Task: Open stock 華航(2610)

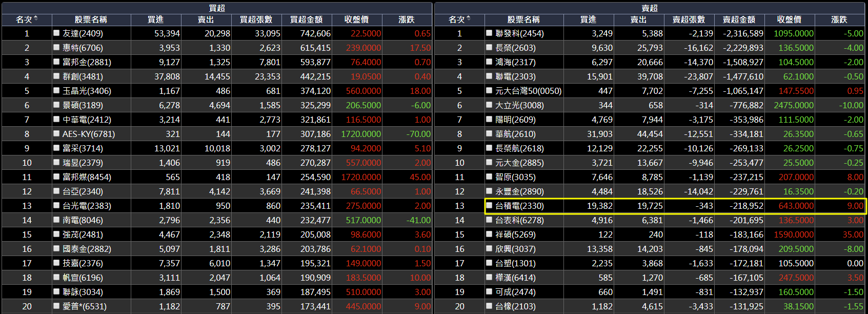Action: pyautogui.click(x=515, y=134)
